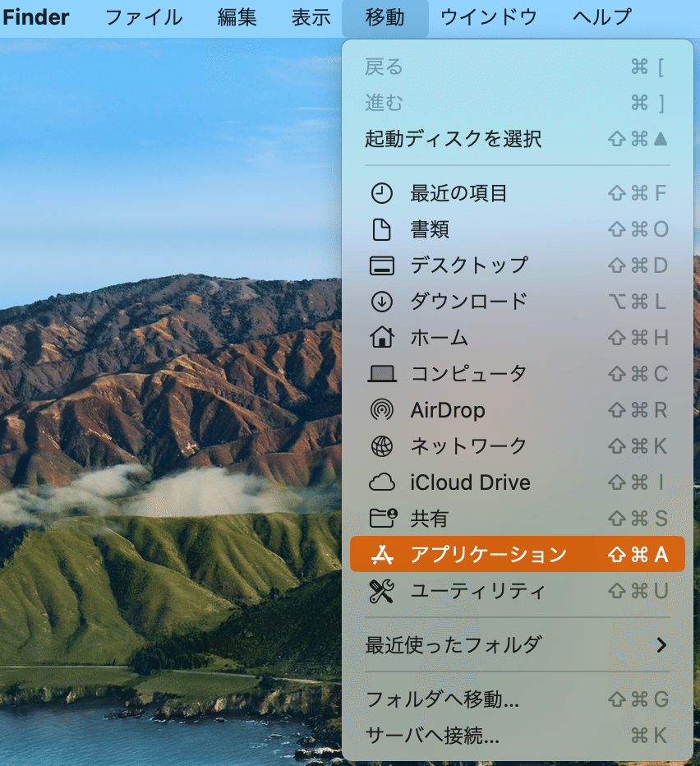Choose フォルダへ移動... menu entry
Viewport: 700px width, 766px height.
[x=518, y=699]
